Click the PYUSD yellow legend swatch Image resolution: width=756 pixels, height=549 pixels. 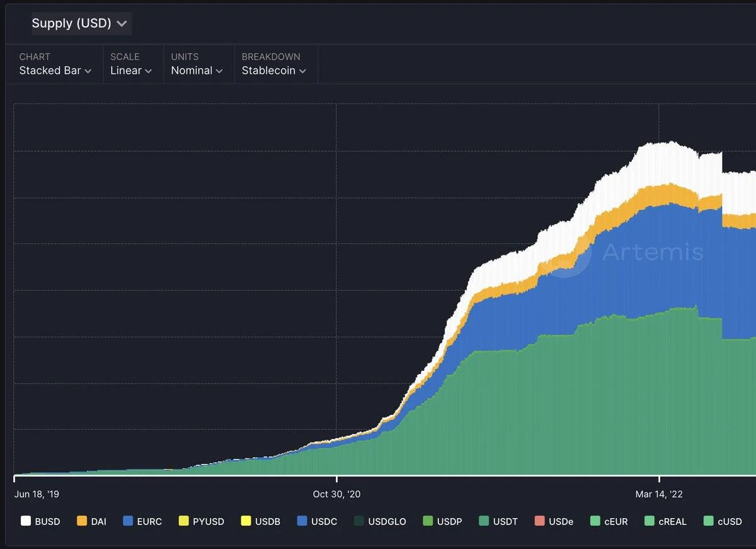coord(184,521)
